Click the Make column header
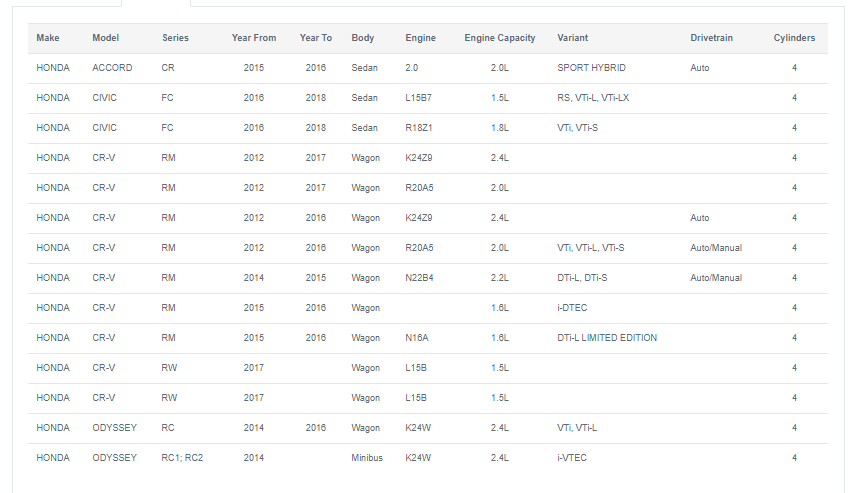This screenshot has width=854, height=493. click(x=48, y=38)
